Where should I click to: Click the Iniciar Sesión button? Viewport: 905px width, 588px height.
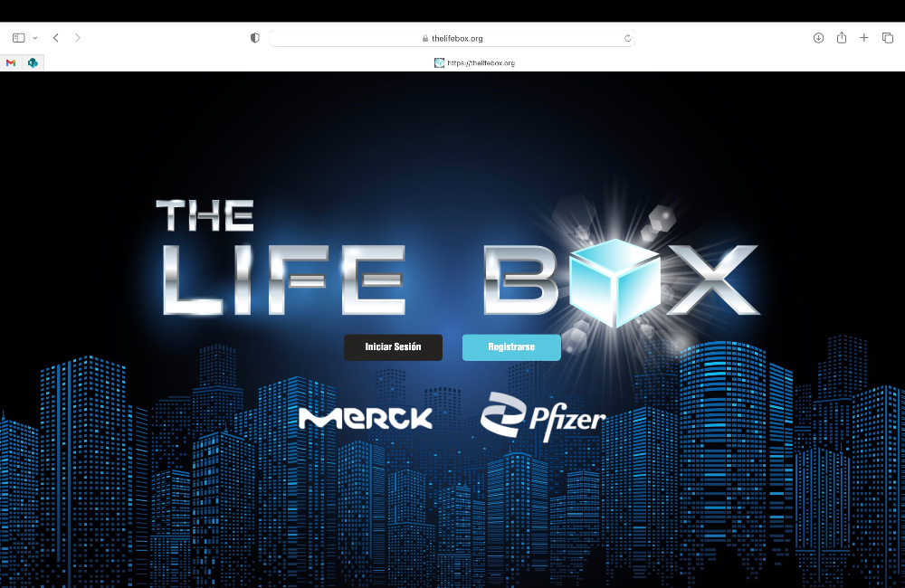[x=393, y=346]
